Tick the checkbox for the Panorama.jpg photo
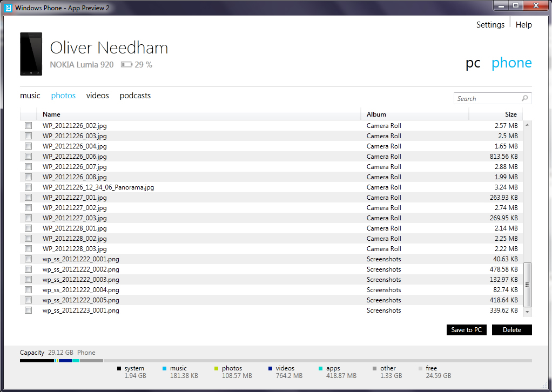Screen dimensions: 552x392 [28, 187]
